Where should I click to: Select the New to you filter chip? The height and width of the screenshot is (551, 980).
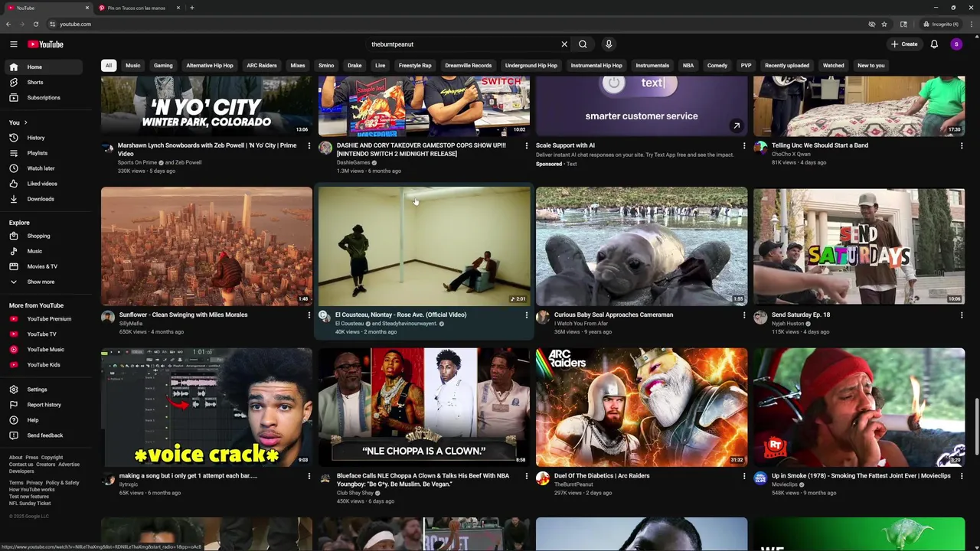pyautogui.click(x=871, y=66)
